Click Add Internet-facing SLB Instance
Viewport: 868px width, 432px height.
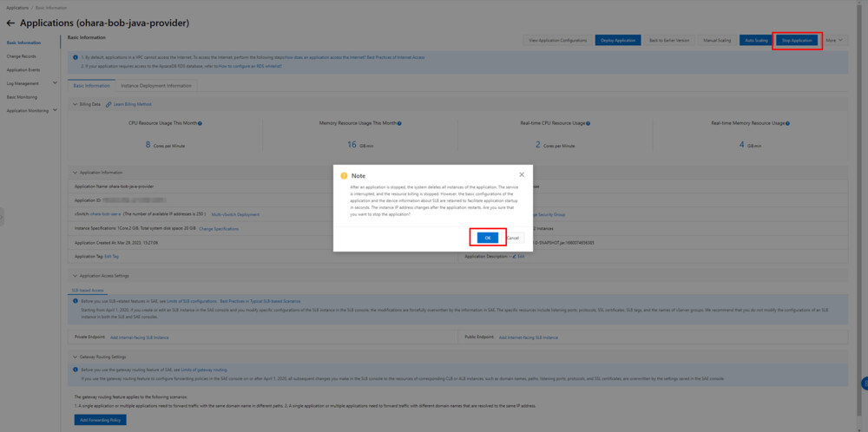pyautogui.click(x=528, y=337)
